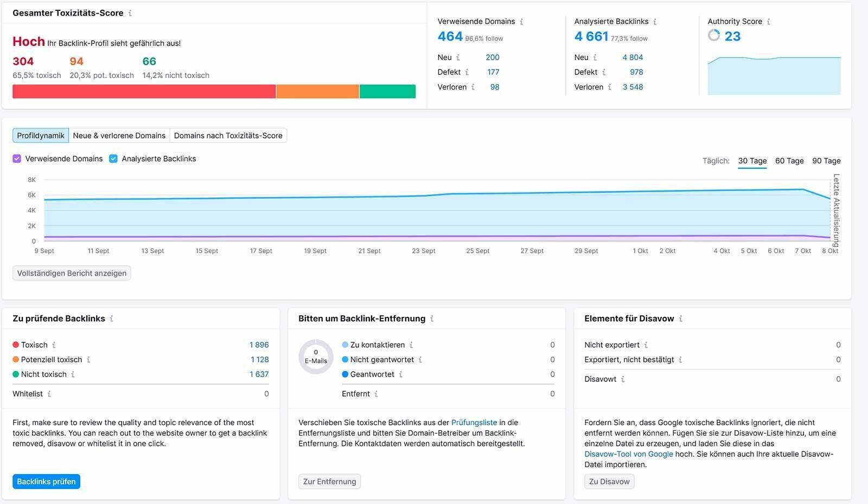Open info icon beside Disavowt

tap(622, 379)
